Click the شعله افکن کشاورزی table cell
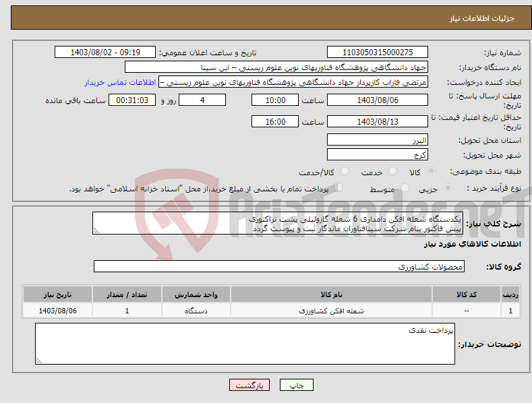 331,311
